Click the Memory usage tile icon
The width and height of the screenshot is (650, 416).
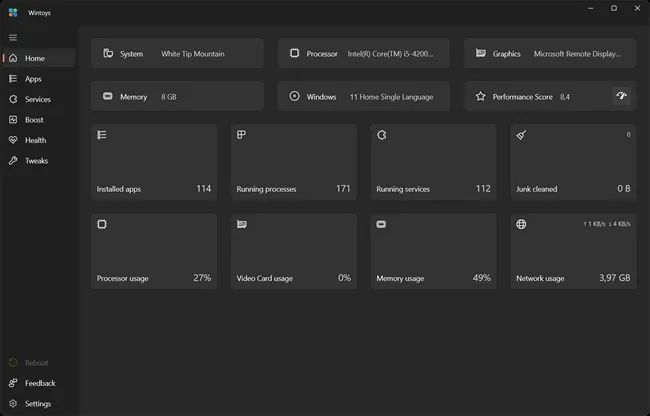tap(381, 224)
